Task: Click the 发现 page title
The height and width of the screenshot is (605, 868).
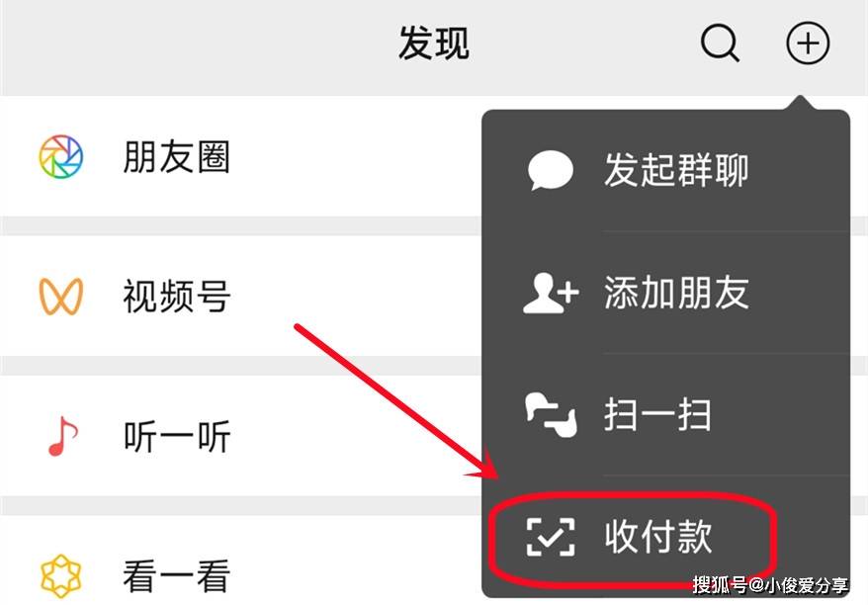Action: [434, 43]
